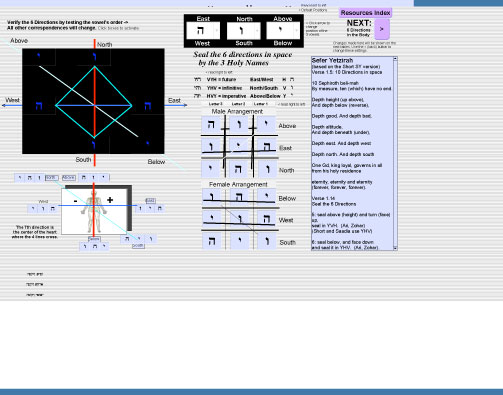Select last cell of Male Arrangement North row
This screenshot has height=395, width=503.
267,169
